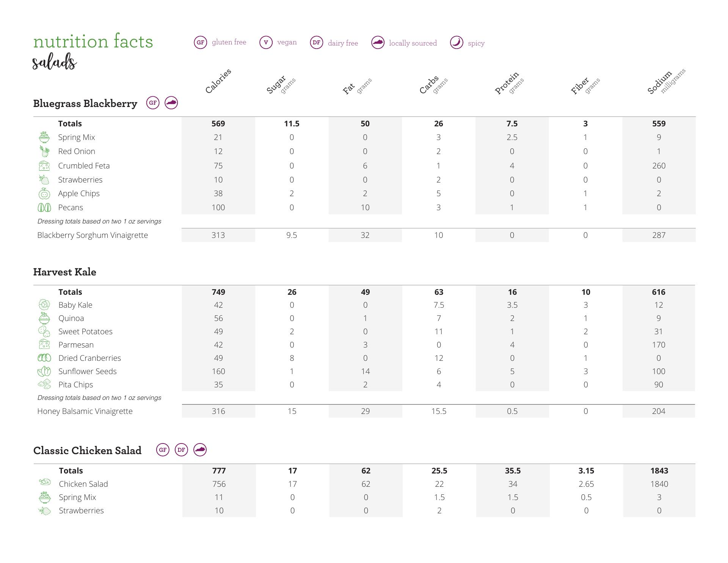Click the spicy chili pepper legend icon
The height and width of the screenshot is (563, 728).
coord(457,42)
